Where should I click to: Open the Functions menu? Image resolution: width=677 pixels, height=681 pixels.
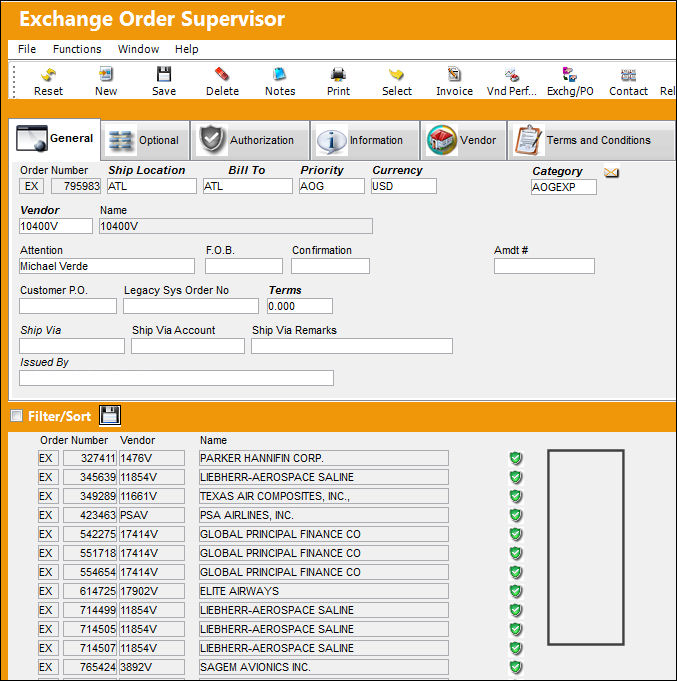tap(77, 49)
